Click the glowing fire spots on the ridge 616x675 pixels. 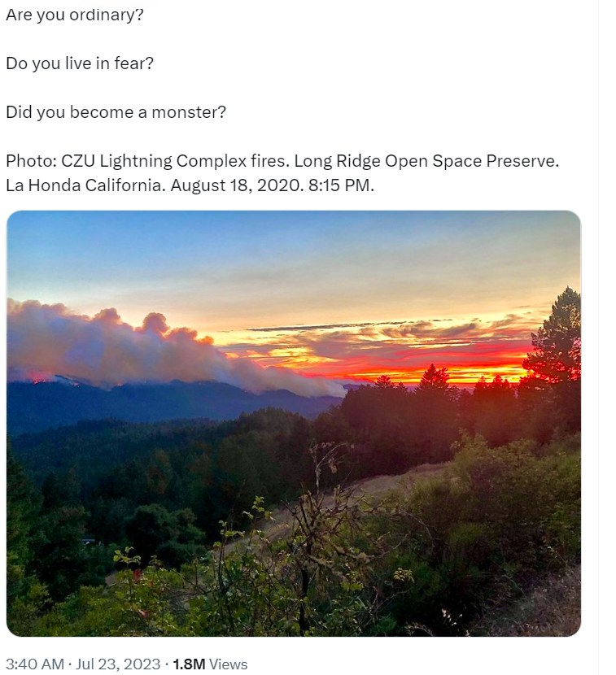[x=38, y=377]
